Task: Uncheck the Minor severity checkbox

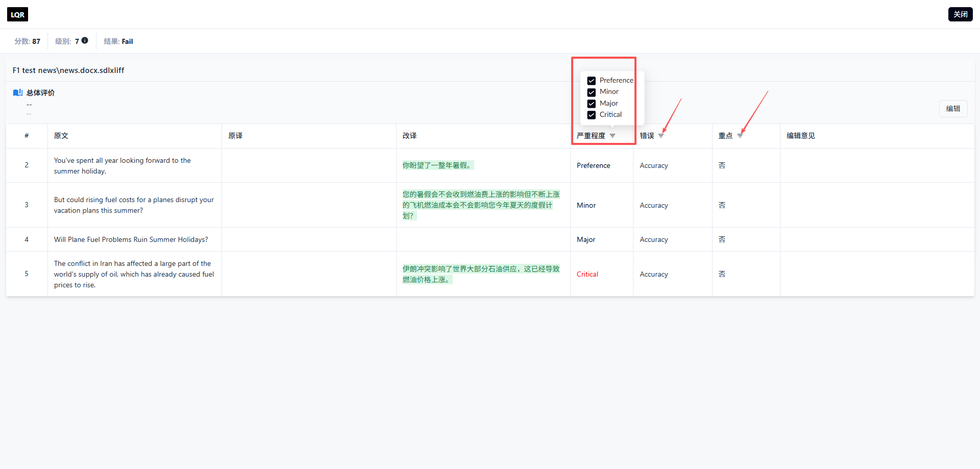Action: coord(592,92)
